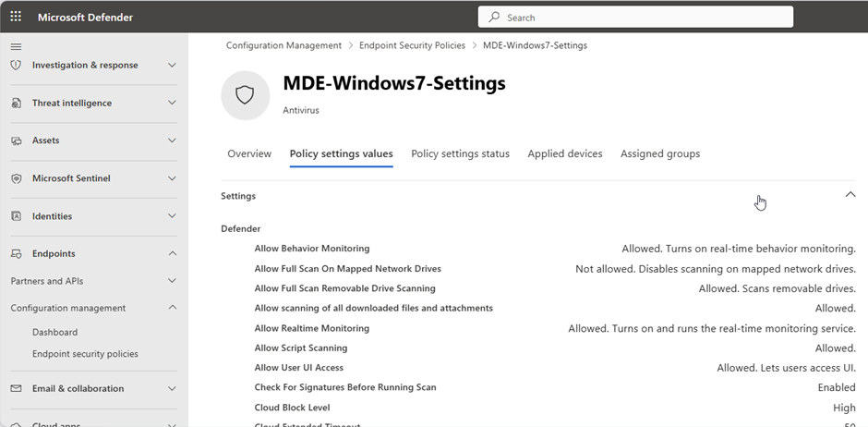The width and height of the screenshot is (868, 427).
Task: Click the Identities icon in sidebar
Action: pos(16,216)
